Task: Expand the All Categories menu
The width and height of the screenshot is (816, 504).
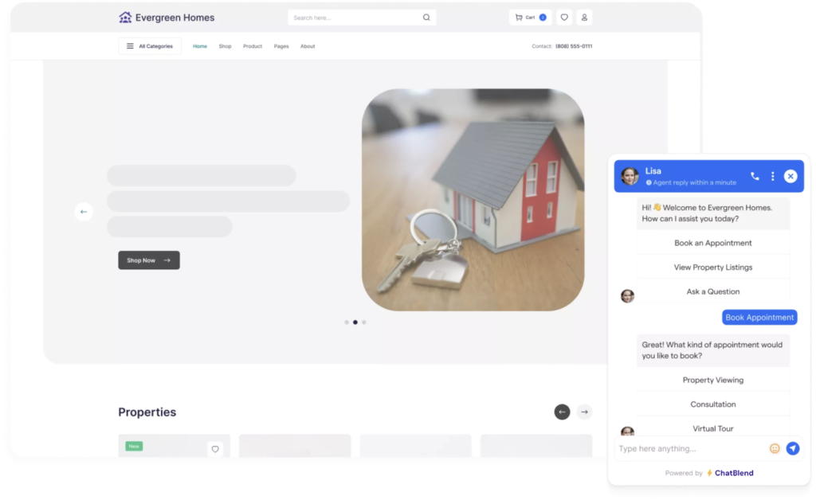Action: tap(150, 46)
